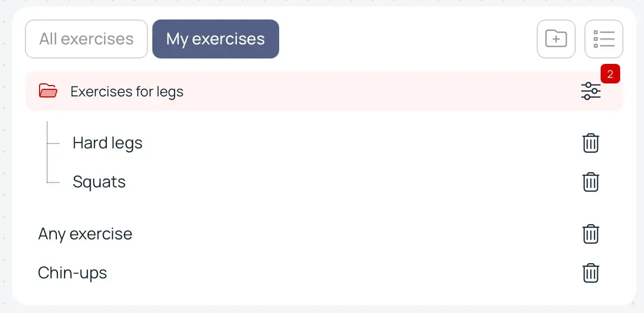Delete Squats using its trash icon
644x313 pixels.
[591, 182]
